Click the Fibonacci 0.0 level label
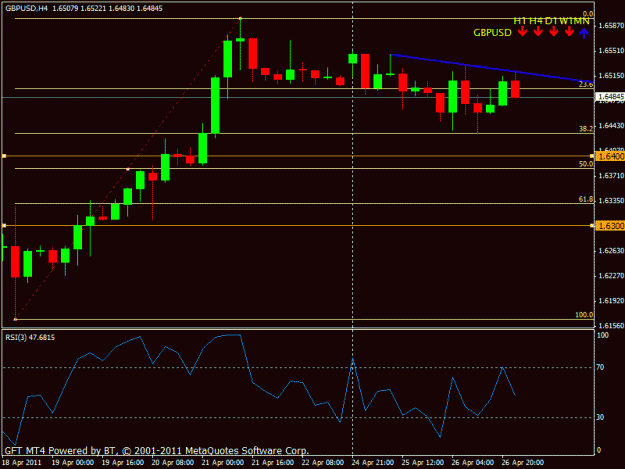The height and width of the screenshot is (469, 625). 588,14
